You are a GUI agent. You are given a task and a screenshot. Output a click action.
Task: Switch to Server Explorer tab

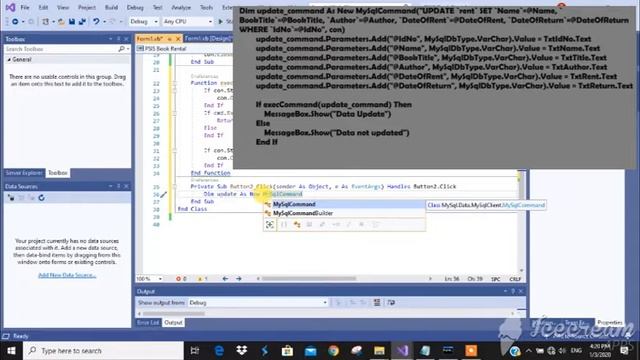[24, 173]
